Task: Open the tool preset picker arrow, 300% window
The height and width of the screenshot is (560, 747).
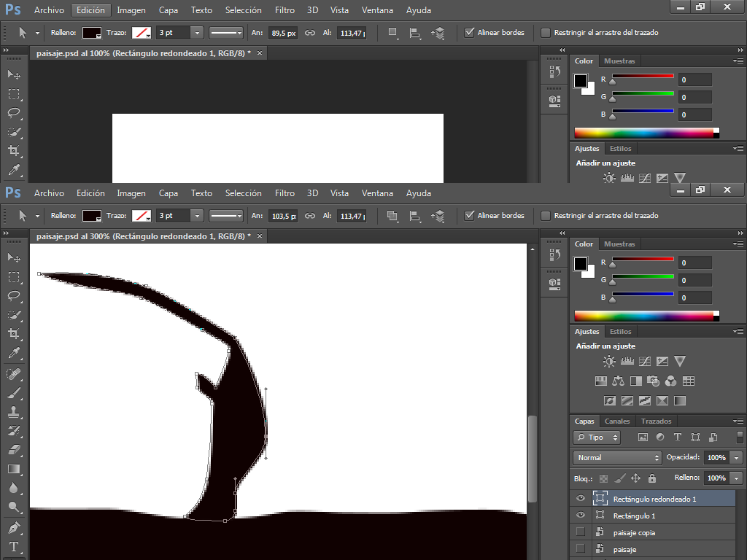Action: click(x=37, y=216)
